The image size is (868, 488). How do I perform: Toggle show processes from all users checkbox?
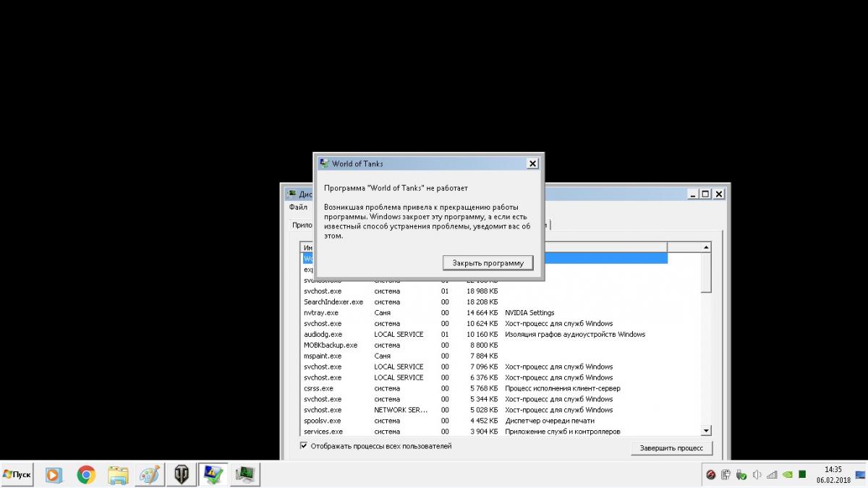(304, 446)
